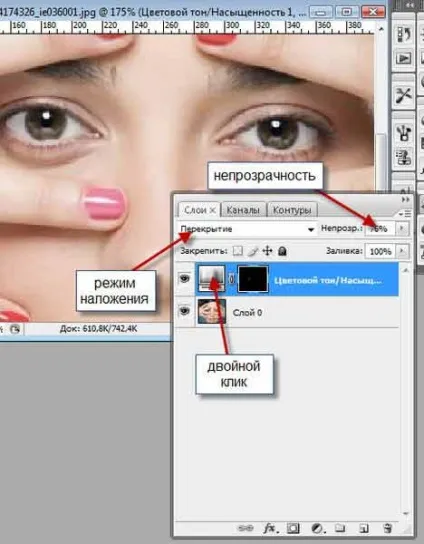This screenshot has width=424, height=544.
Task: Select the Слой 0 layer thumbnail
Action: pyautogui.click(x=211, y=312)
